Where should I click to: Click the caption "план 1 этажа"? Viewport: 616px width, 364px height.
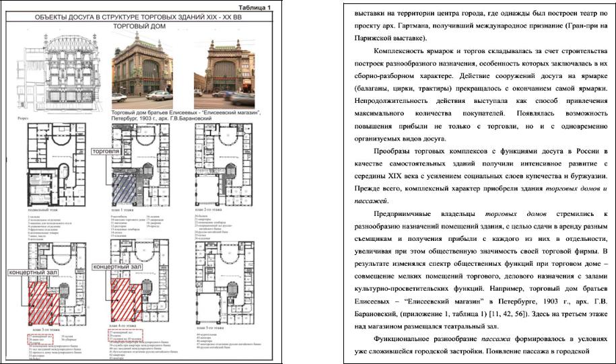[x=123, y=210]
